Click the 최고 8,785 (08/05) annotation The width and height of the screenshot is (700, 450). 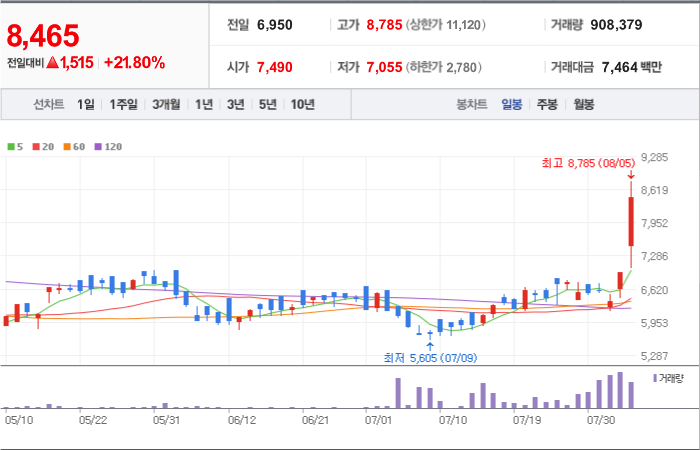(588, 163)
